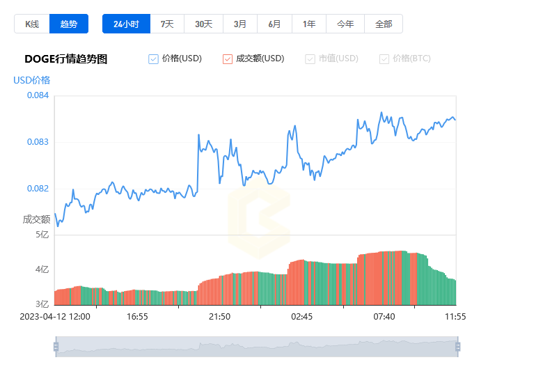Enable the 价格(BTC) checkbox

(384, 59)
